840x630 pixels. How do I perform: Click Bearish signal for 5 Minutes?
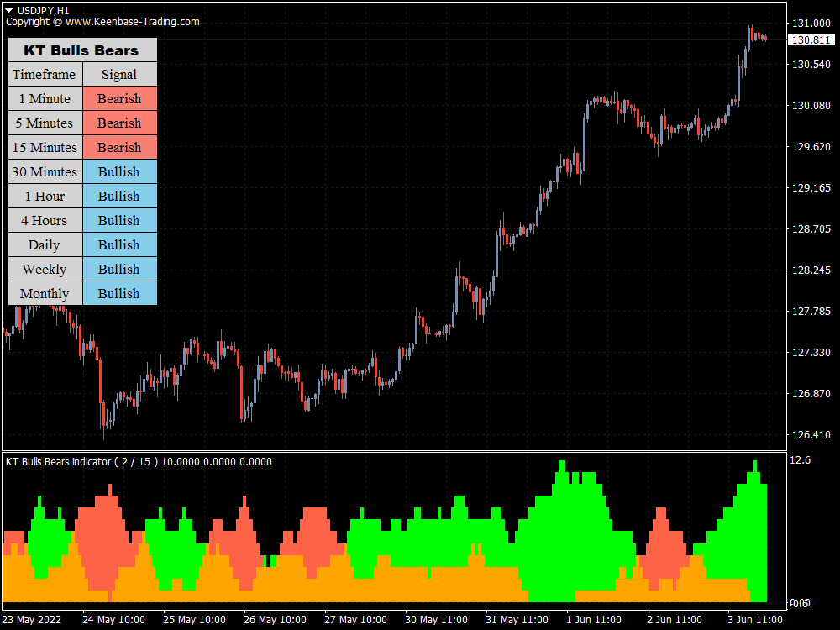(x=120, y=123)
